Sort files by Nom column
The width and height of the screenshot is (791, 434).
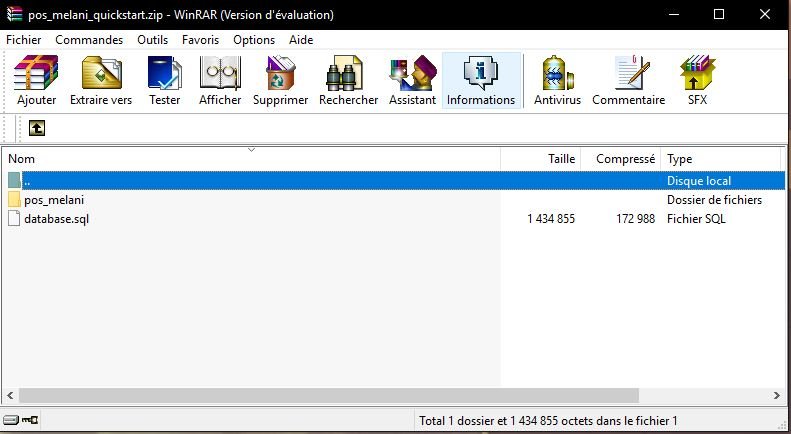pyautogui.click(x=251, y=159)
